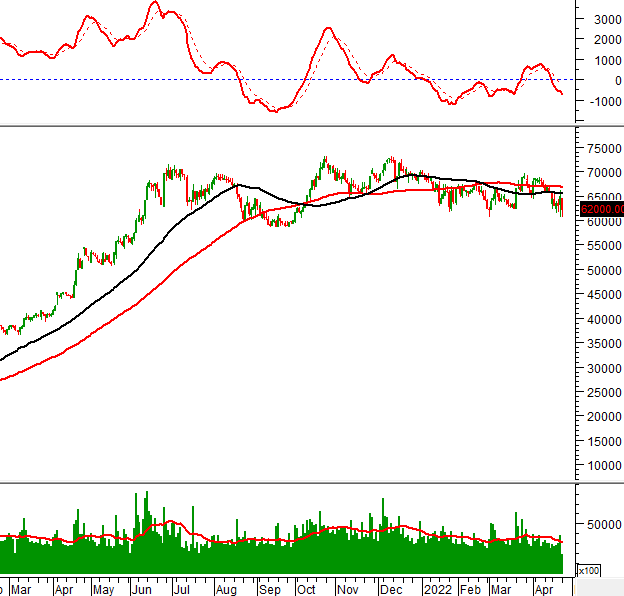The image size is (624, 596).
Task: Click the -1000 label on oscillator axis
Action: click(604, 101)
